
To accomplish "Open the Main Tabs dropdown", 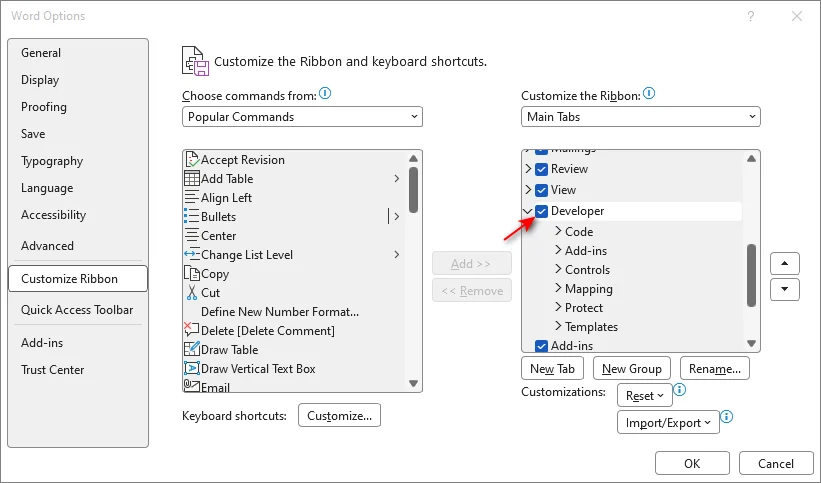I will pos(640,117).
